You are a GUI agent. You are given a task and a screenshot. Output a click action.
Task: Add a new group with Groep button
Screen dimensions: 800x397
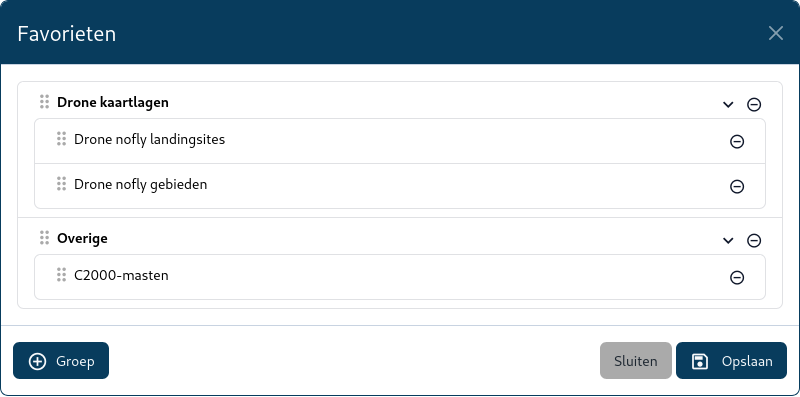(61, 361)
